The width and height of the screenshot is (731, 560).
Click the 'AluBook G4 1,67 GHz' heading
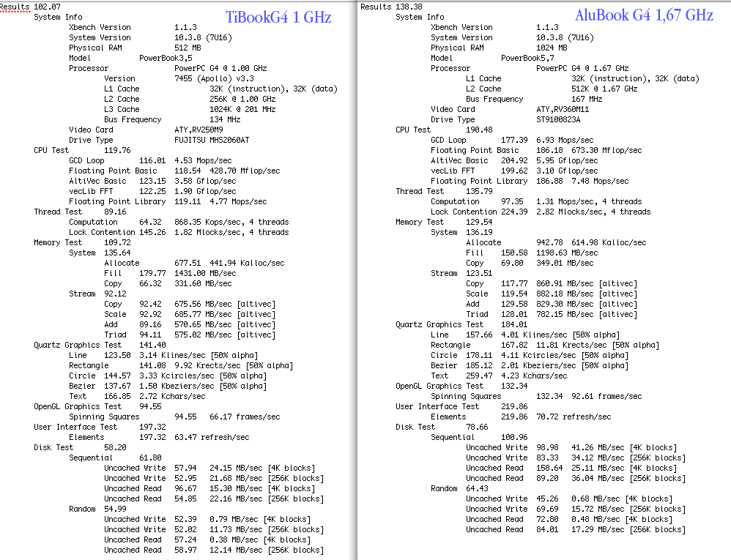click(644, 15)
